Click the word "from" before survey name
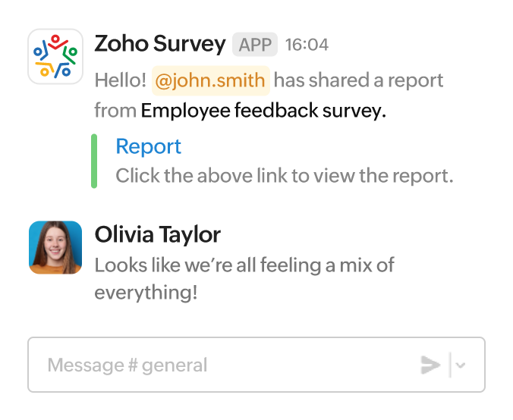513x420 pixels. click(115, 111)
